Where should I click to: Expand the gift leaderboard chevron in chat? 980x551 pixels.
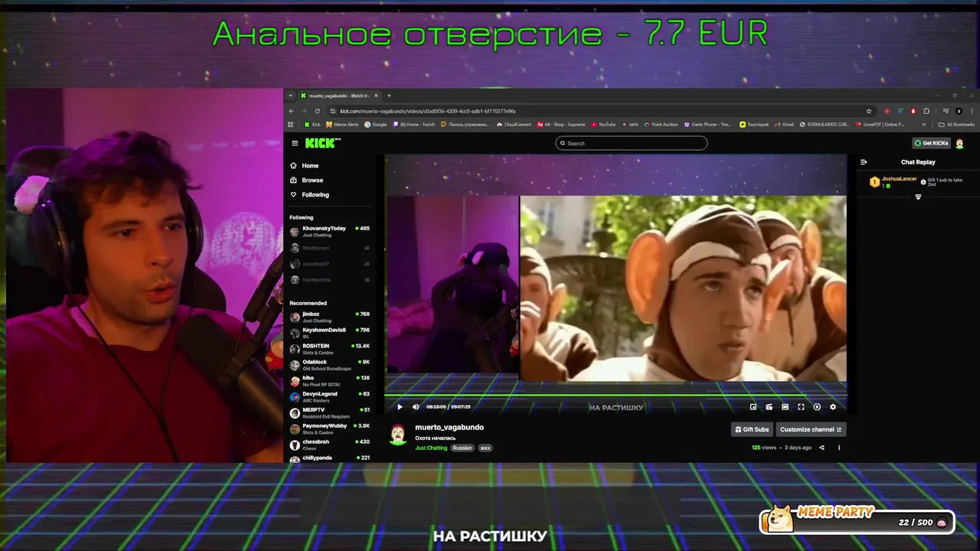918,197
